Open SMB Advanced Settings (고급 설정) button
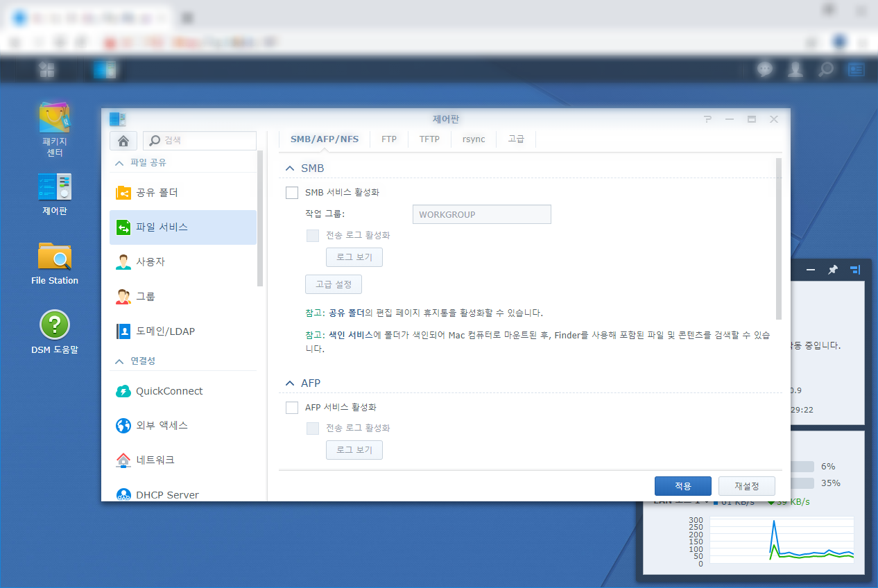 [x=334, y=284]
